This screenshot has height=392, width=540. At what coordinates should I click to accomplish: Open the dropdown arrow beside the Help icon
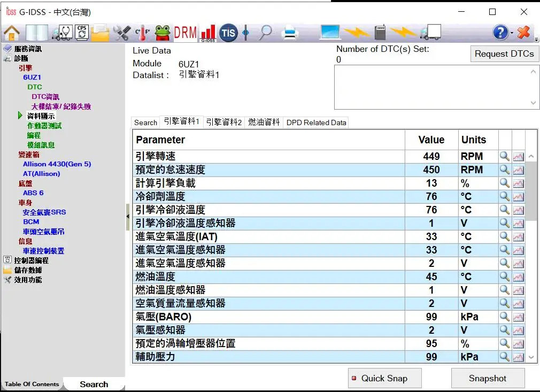(512, 33)
